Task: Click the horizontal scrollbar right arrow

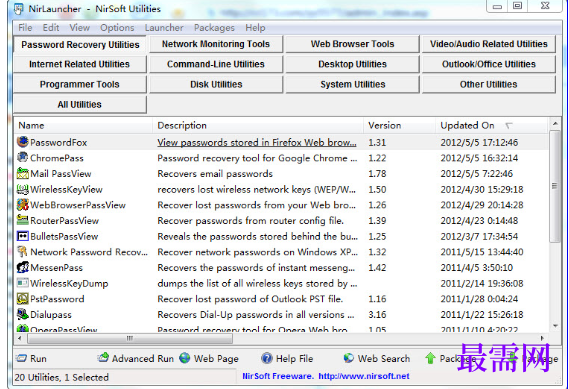Action: [x=542, y=338]
